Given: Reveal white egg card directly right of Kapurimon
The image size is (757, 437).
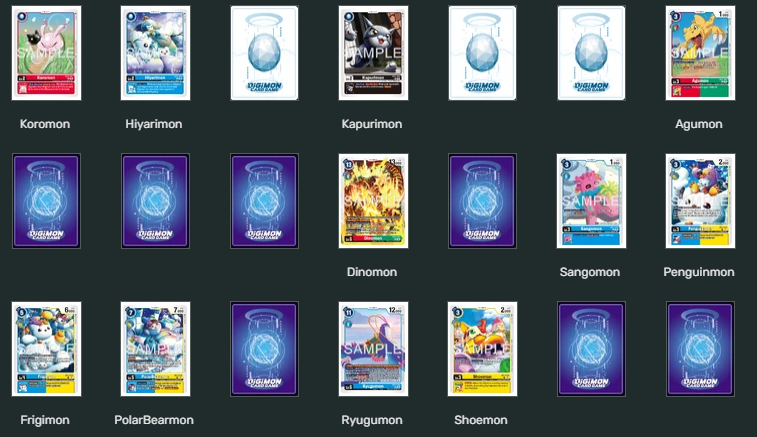Looking at the screenshot, I should (x=482, y=53).
